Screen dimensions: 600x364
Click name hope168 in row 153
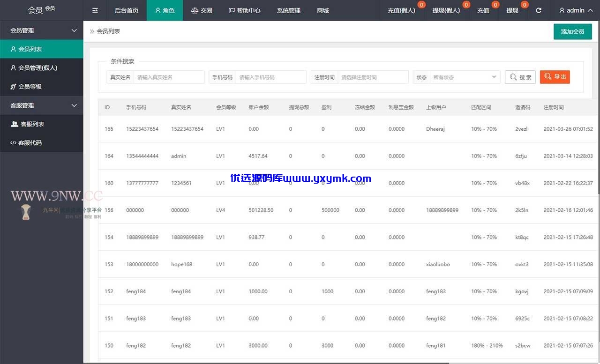pos(182,264)
